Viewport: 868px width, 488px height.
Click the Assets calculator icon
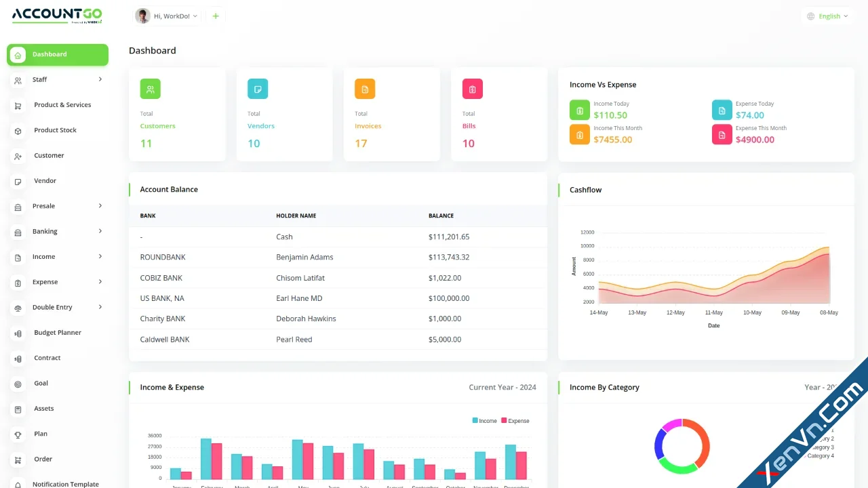click(x=18, y=408)
